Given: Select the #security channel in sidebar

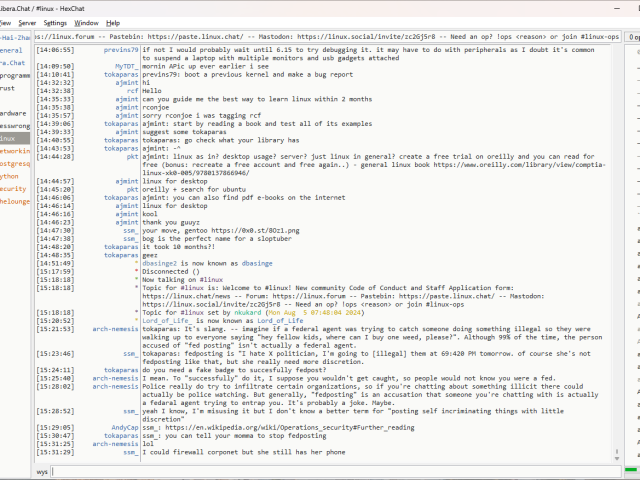Looking at the screenshot, I should tap(13, 188).
